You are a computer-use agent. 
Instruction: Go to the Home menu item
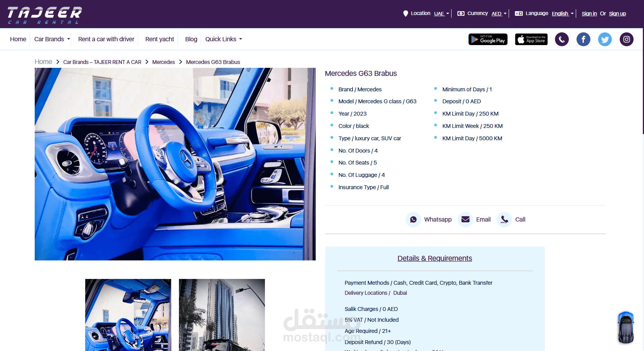[18, 39]
